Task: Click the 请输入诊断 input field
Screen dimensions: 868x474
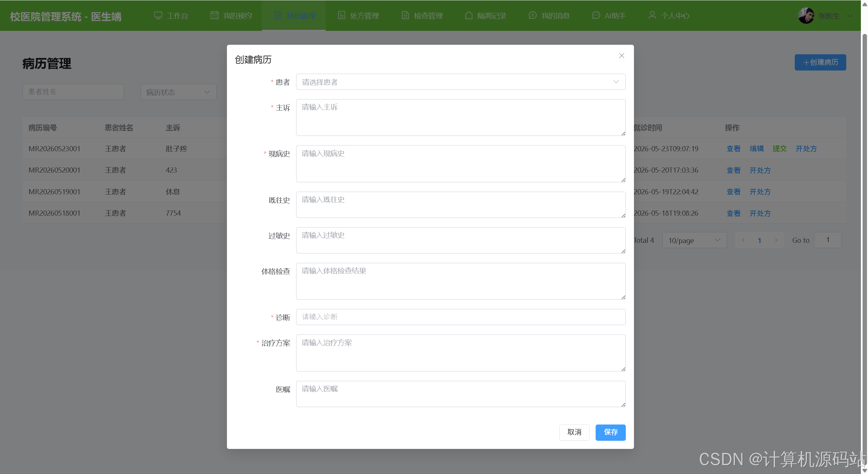Action: coord(461,317)
